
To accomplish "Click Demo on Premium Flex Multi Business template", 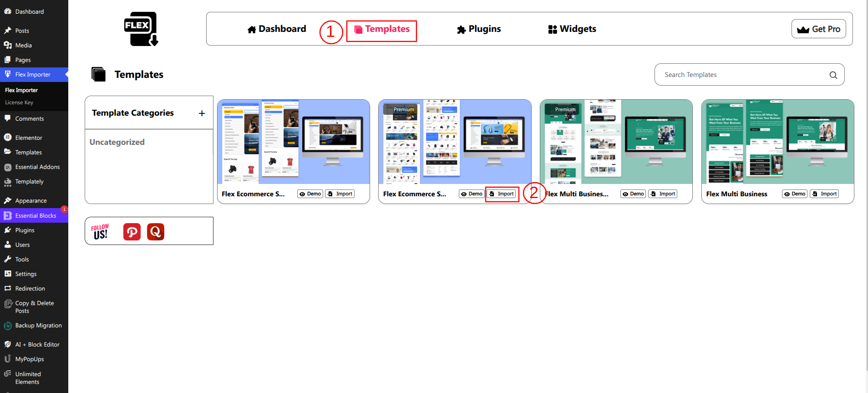I will pyautogui.click(x=633, y=194).
